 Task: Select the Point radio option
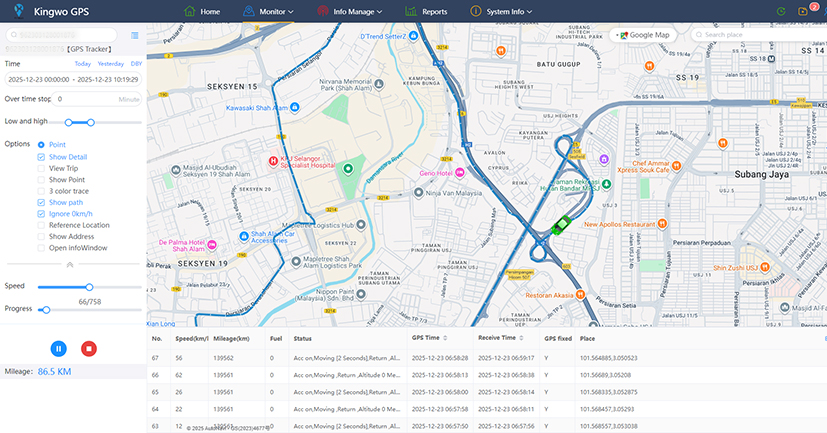tap(41, 145)
